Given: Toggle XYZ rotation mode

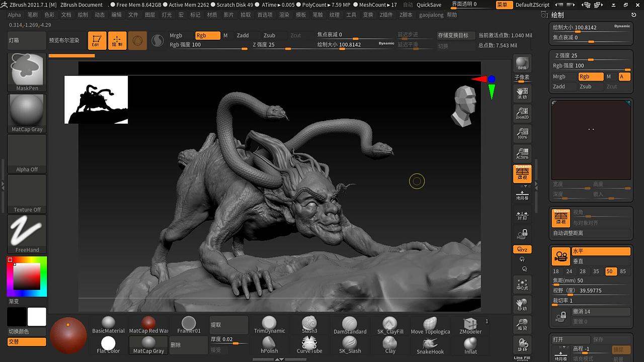Looking at the screenshot, I should coord(522,249).
